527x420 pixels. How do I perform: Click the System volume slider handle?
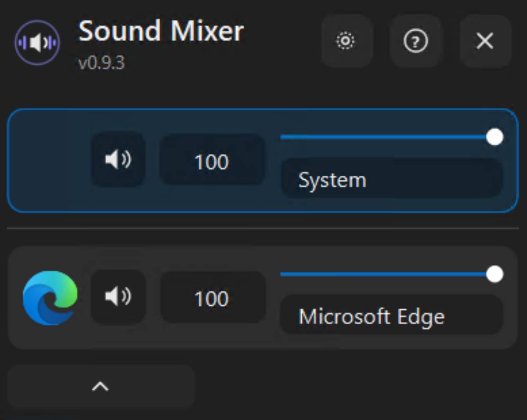[495, 137]
